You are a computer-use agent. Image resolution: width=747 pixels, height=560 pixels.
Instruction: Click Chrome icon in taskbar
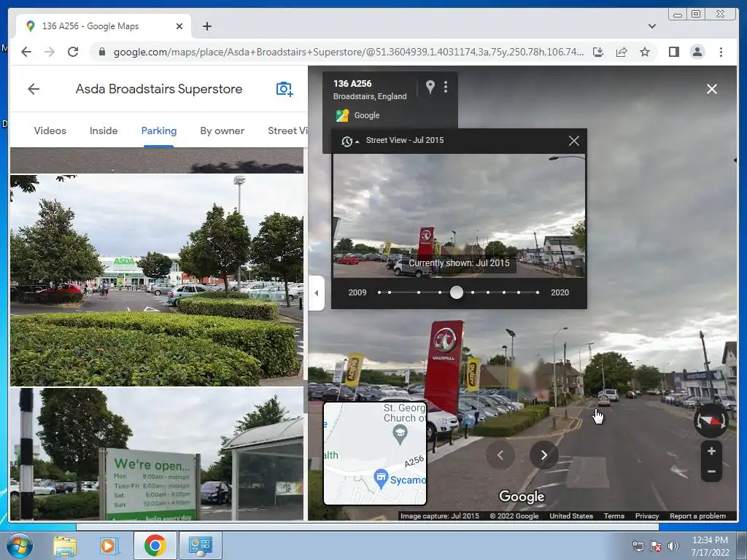pos(155,545)
